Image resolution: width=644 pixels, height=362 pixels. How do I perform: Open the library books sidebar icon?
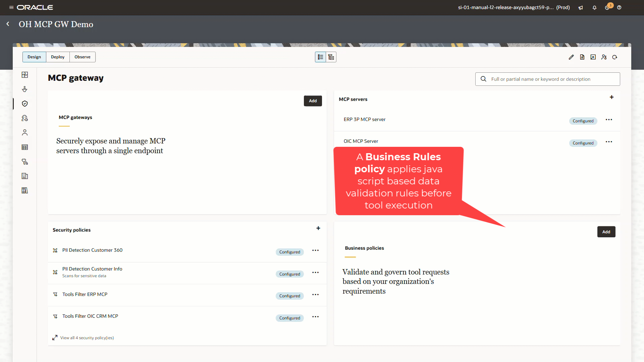pyautogui.click(x=25, y=190)
